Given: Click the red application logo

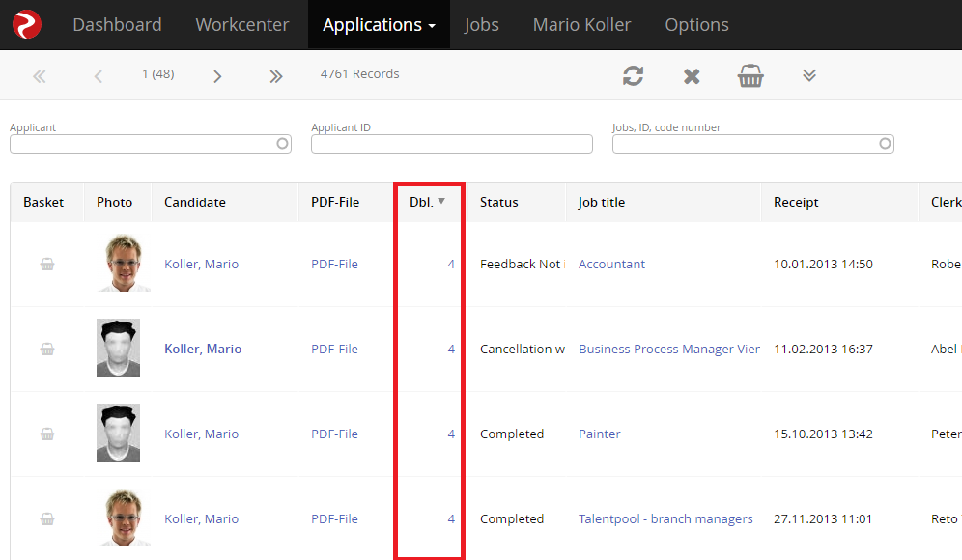Looking at the screenshot, I should coord(27,24).
